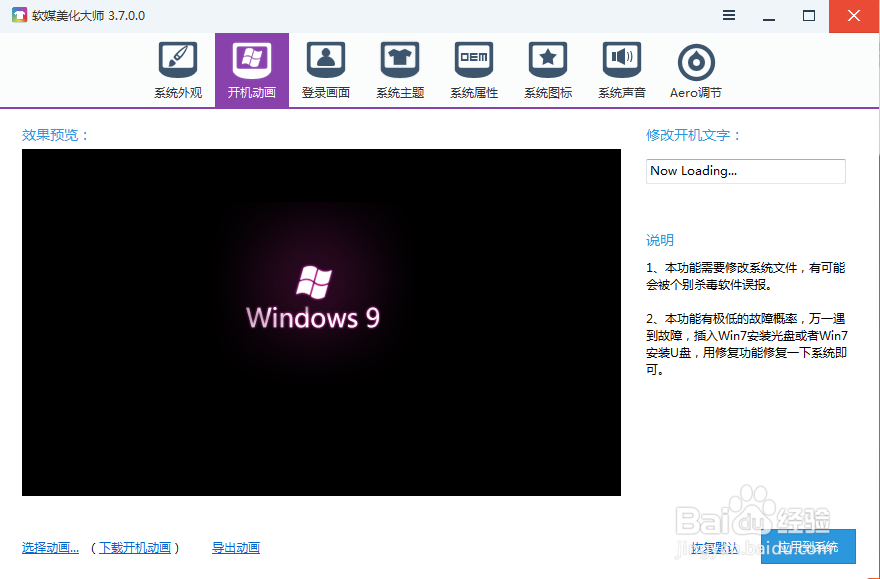Click the Now Loading text input field
Viewport: 880px width, 579px height.
click(x=745, y=171)
